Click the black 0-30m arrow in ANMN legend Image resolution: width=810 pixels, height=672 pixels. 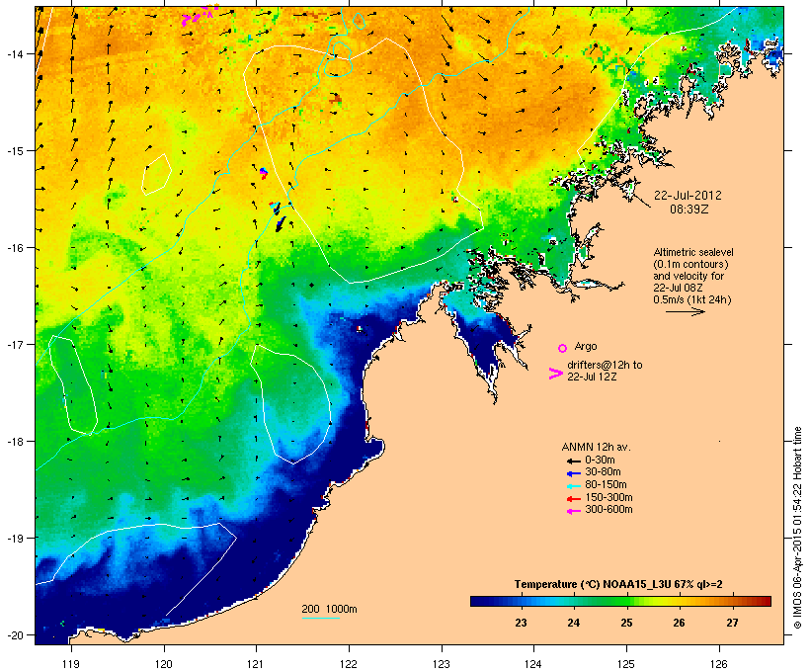pos(573,461)
